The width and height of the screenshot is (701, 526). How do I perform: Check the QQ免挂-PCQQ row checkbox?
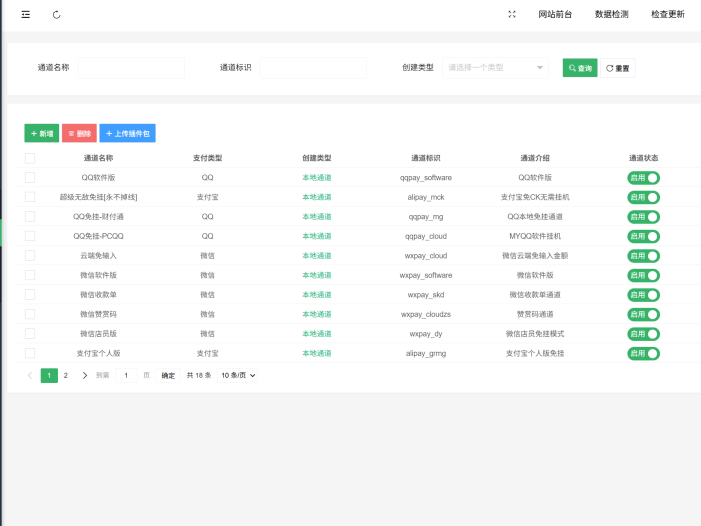coord(30,236)
